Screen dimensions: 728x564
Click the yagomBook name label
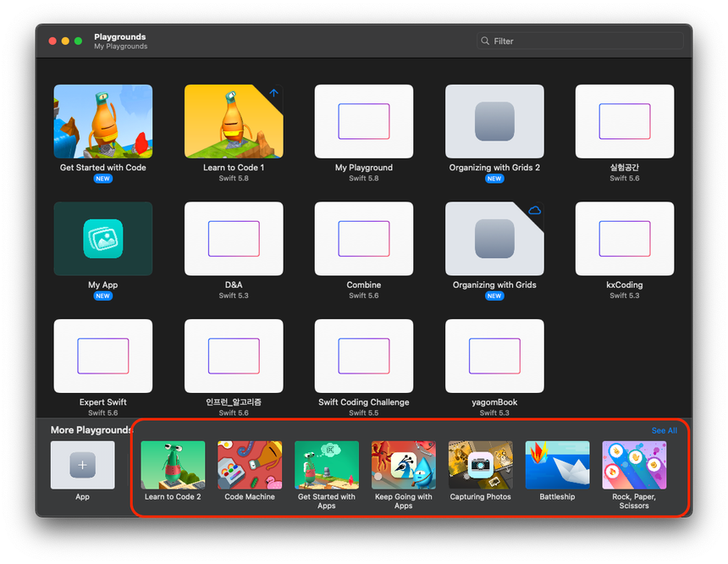tap(494, 402)
